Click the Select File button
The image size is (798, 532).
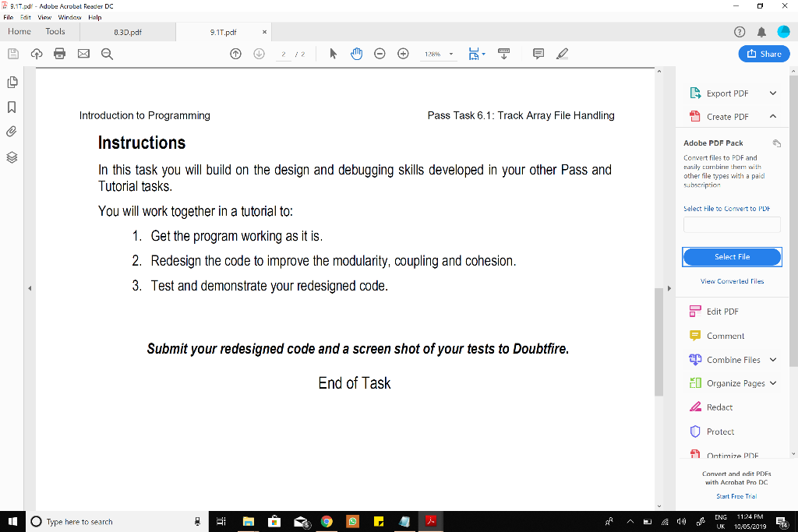[x=732, y=257]
